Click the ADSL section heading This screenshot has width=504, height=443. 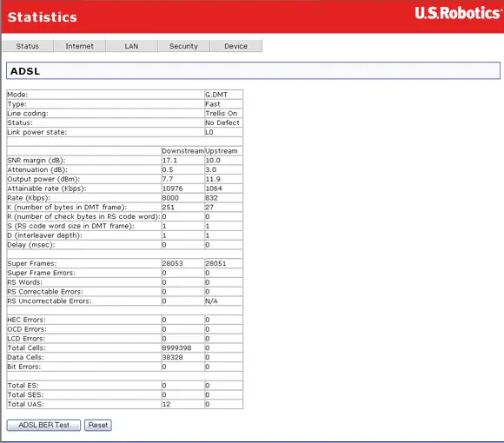25,71
